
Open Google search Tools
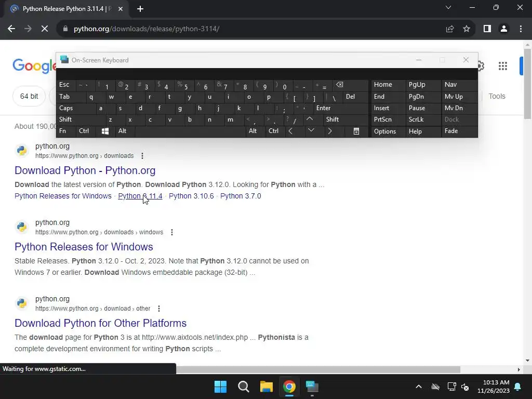coord(497,96)
